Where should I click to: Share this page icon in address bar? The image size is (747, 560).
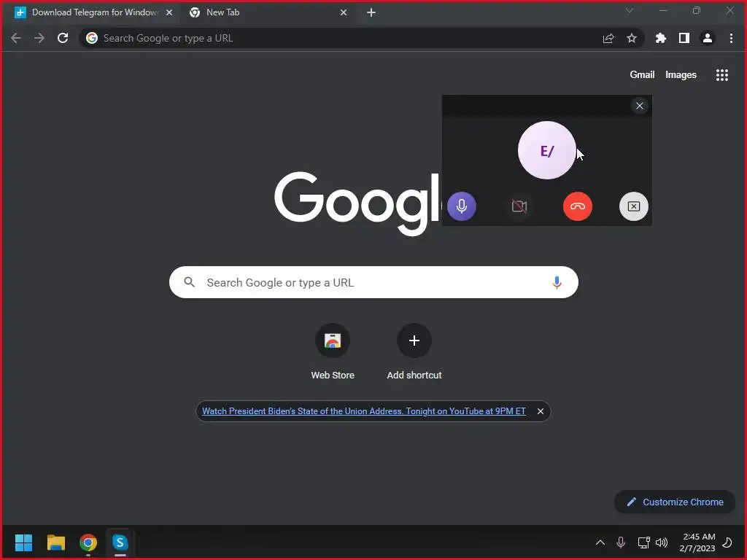(x=608, y=38)
